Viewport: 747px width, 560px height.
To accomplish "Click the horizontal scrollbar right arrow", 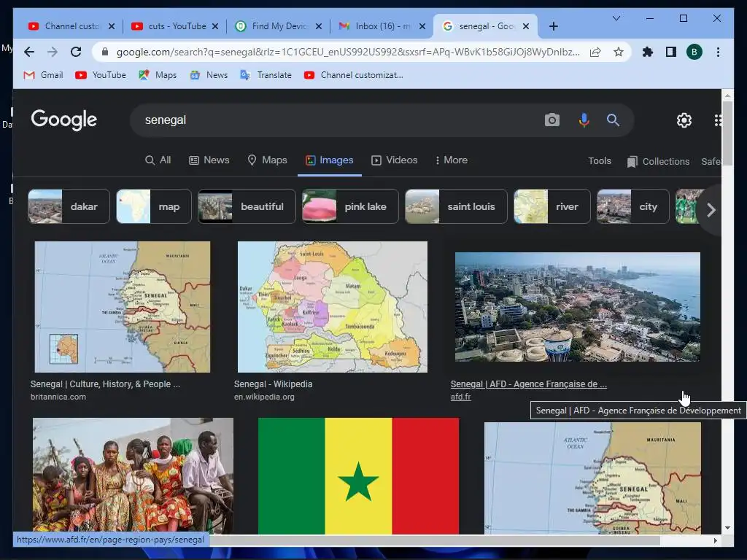I will tap(715, 540).
